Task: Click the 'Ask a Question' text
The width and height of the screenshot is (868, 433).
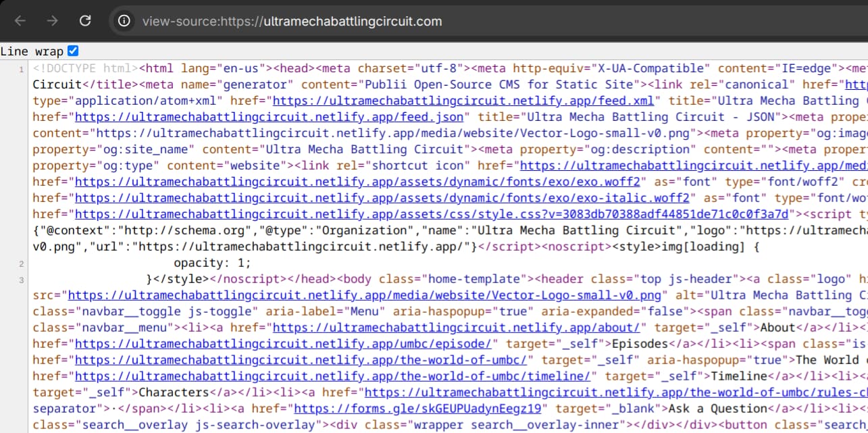Action: click(717, 409)
